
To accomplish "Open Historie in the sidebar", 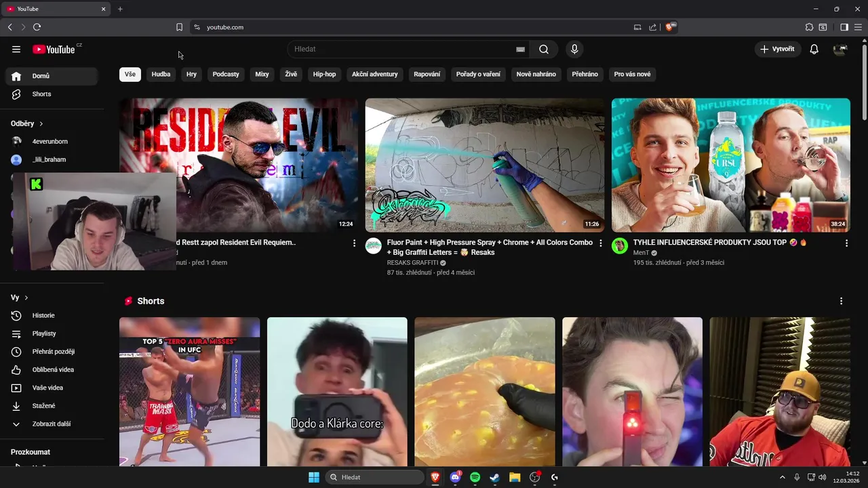I will (x=52, y=315).
